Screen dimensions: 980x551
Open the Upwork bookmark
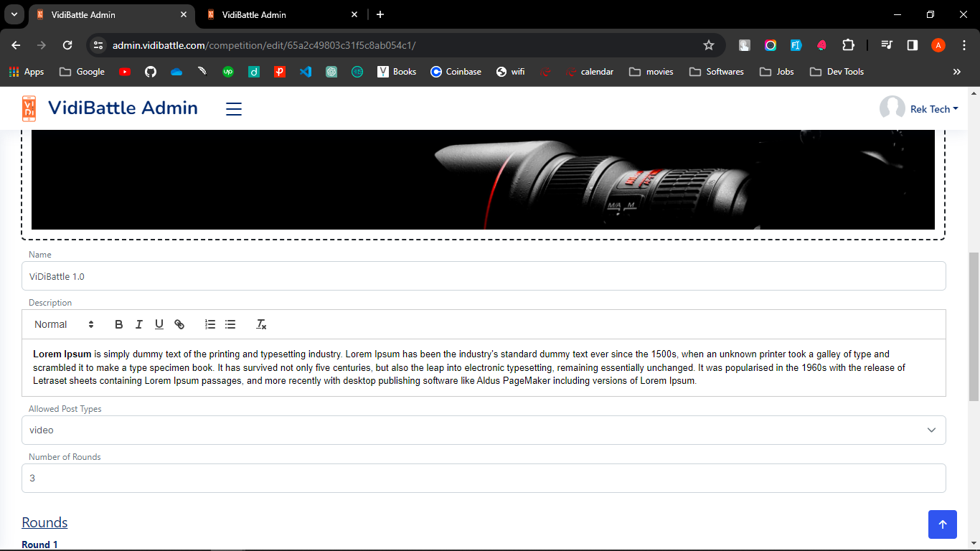click(x=228, y=72)
